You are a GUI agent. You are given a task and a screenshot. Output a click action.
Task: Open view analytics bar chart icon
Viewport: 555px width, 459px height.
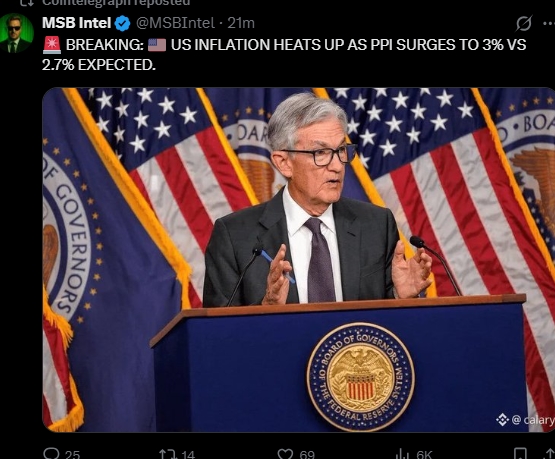click(402, 454)
